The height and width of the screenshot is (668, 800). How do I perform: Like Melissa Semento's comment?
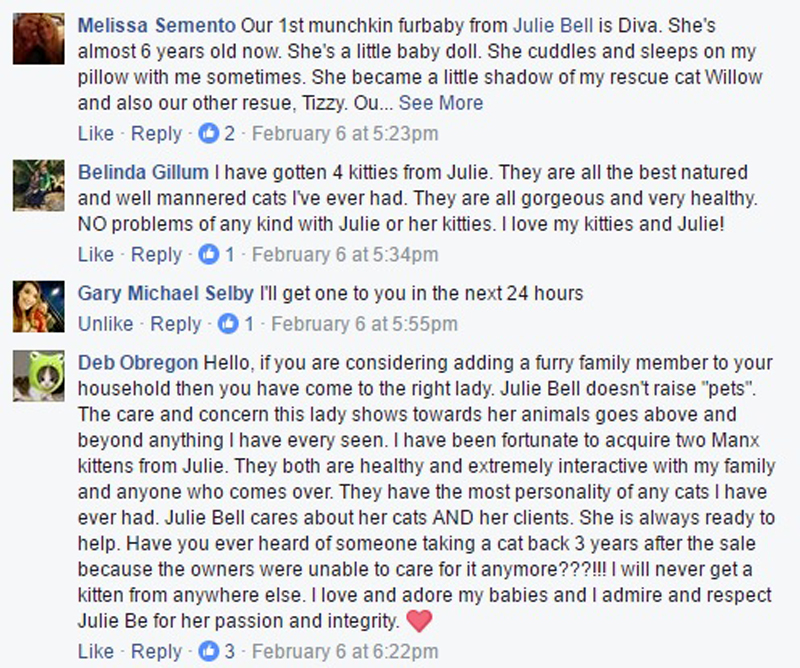[95, 133]
